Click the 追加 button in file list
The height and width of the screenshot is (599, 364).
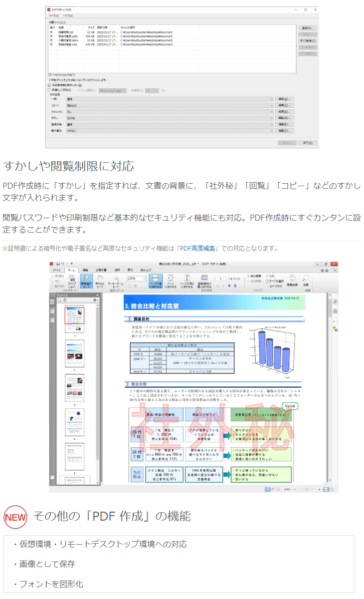coord(308,28)
